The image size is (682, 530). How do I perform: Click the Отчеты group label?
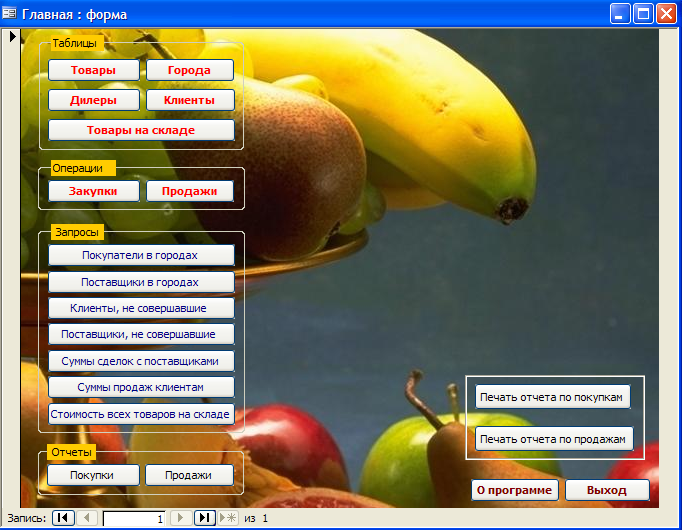click(72, 452)
